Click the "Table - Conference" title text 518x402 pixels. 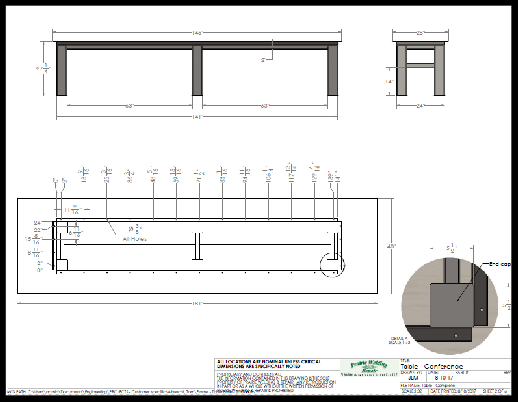coord(432,366)
